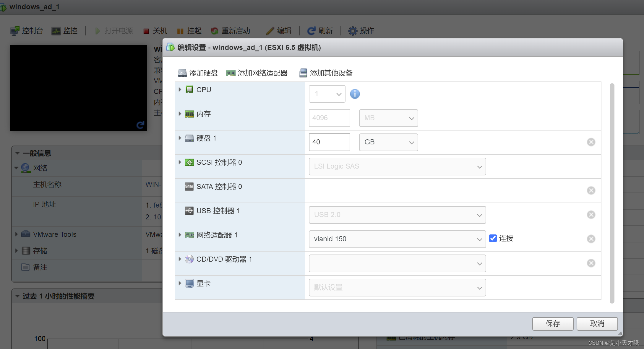Click 取消 to cancel dialog
Image resolution: width=644 pixels, height=349 pixels.
[597, 324]
